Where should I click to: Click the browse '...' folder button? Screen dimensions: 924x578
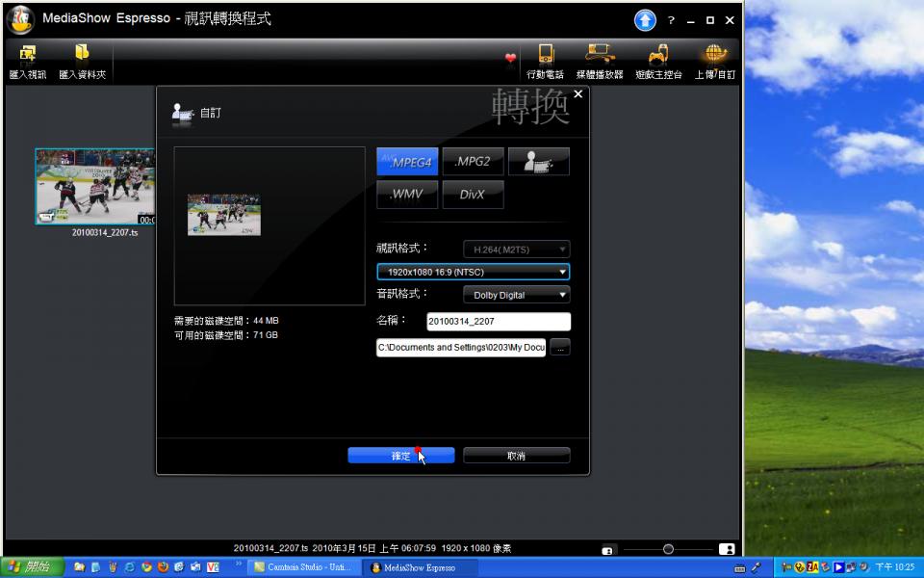click(560, 348)
